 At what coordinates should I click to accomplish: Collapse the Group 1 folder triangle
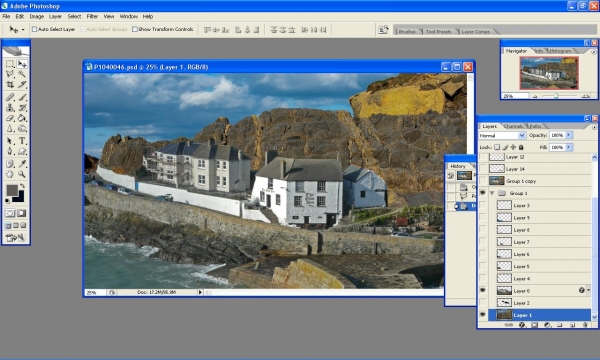point(492,193)
